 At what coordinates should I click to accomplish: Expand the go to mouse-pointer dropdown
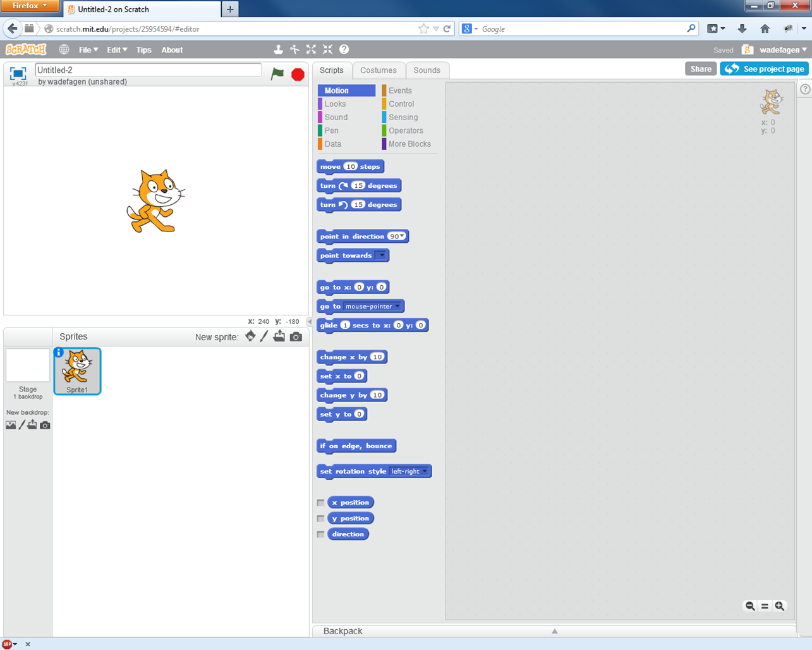pos(397,306)
